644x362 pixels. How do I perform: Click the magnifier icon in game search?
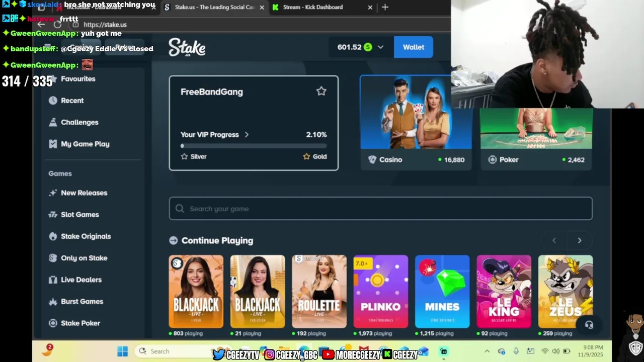coord(180,209)
